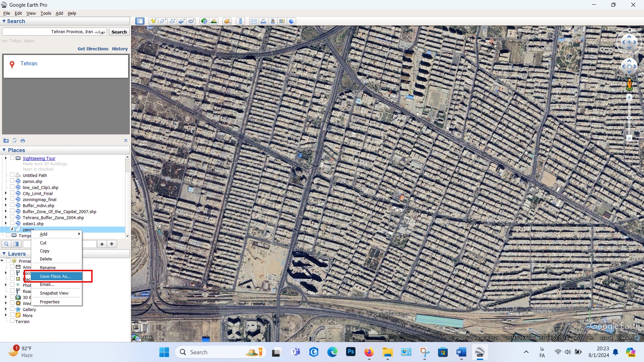
Task: Toggle visibility of City_Limit_Final layer
Action: [11, 193]
